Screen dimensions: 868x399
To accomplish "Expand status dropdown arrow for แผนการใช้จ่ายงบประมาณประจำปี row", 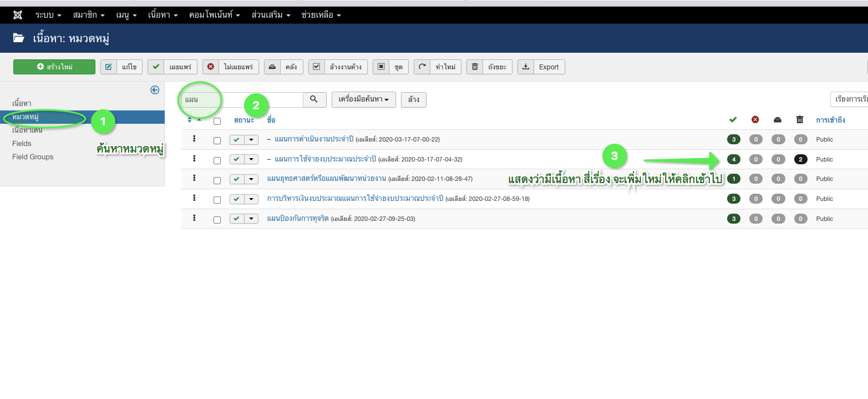I will click(251, 159).
